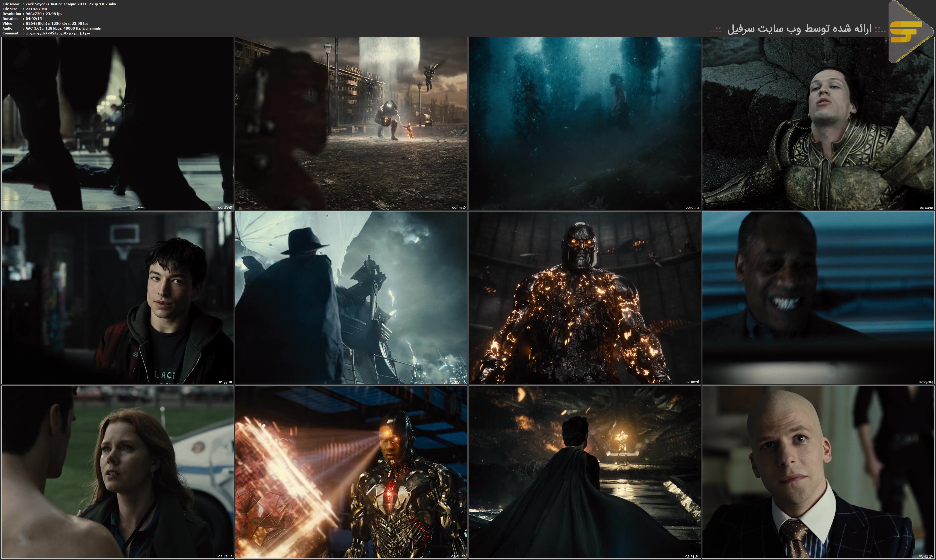Image resolution: width=936 pixels, height=560 pixels.
Task: Click the cyborg character thumbnail at 03:06:20
Action: [x=351, y=472]
